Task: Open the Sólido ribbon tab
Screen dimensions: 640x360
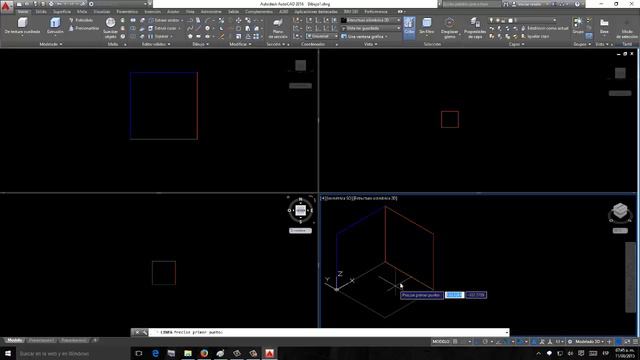Action: pos(41,11)
